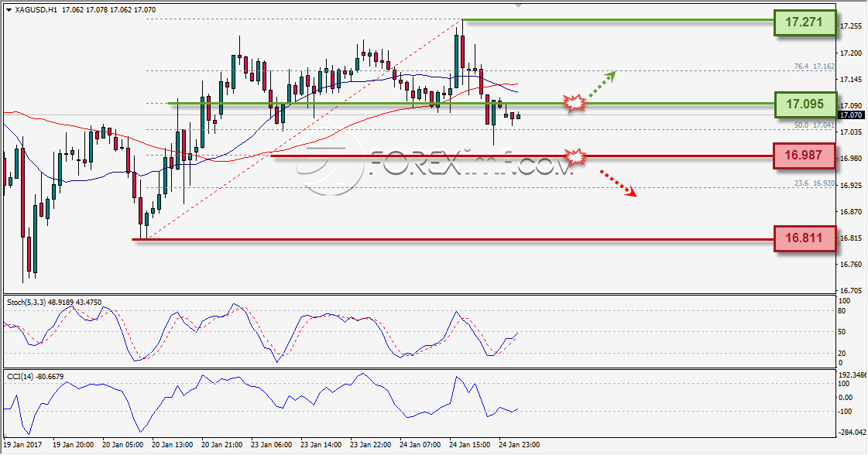Click the 16.925 price axis label
The height and width of the screenshot is (455, 868).
[850, 185]
